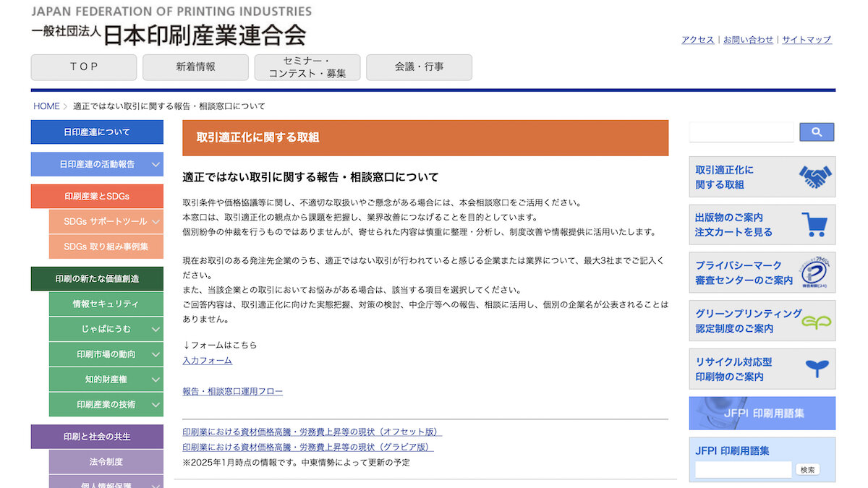The image size is (868, 488).
Task: Expand 印刷市場の動向 chevron
Action: [156, 354]
